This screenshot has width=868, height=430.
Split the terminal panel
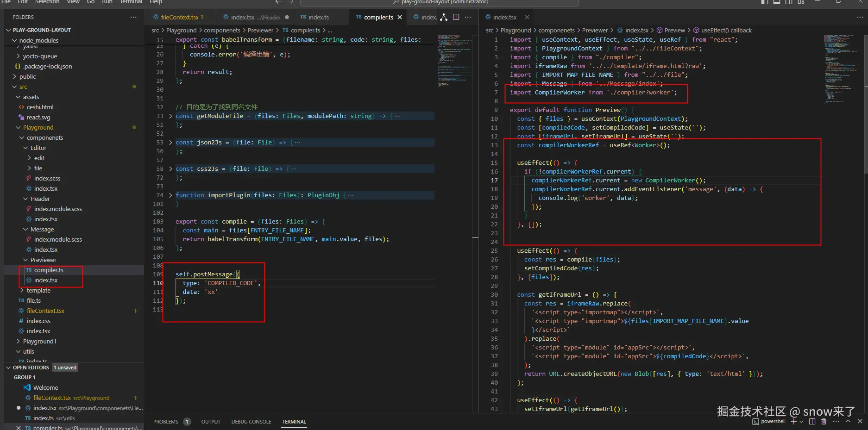[x=812, y=422]
